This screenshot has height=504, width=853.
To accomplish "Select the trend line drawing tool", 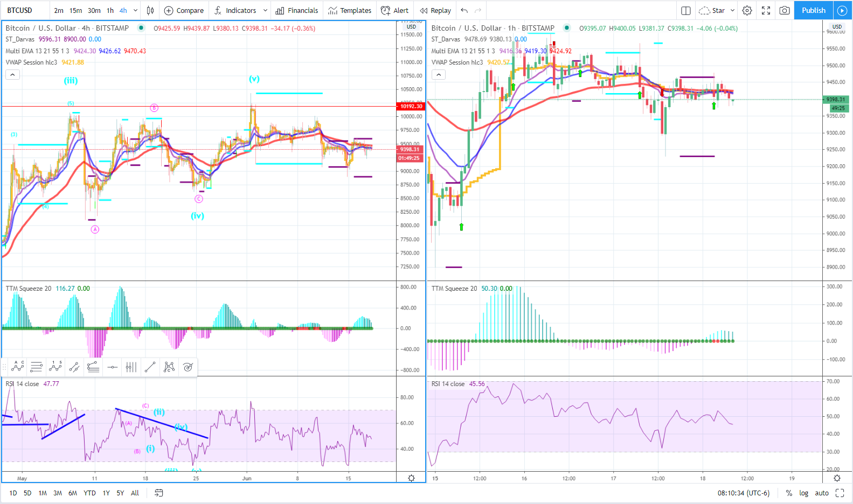I will point(150,367).
